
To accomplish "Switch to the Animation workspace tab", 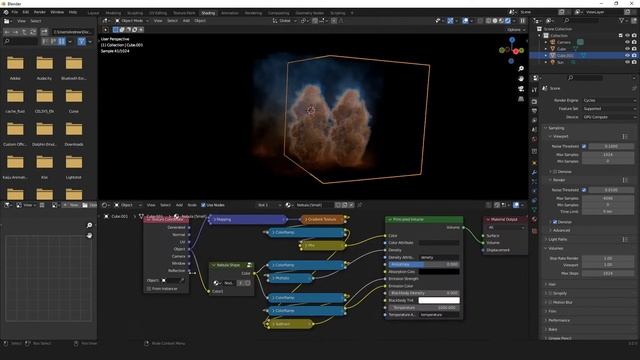I will pos(230,13).
